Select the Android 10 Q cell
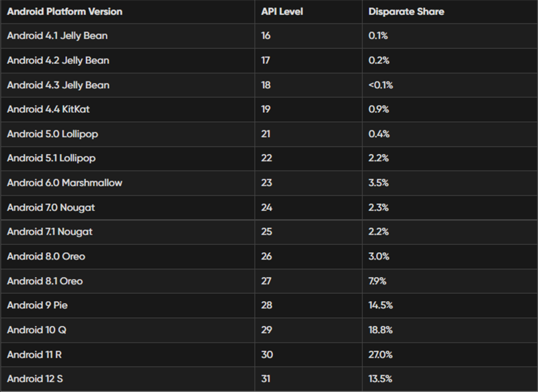 [x=37, y=330]
